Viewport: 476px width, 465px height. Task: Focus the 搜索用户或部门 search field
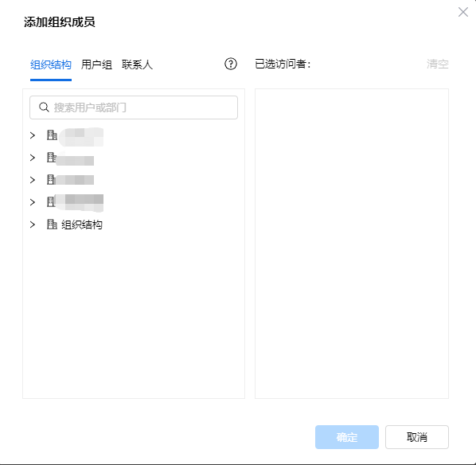pyautogui.click(x=134, y=107)
